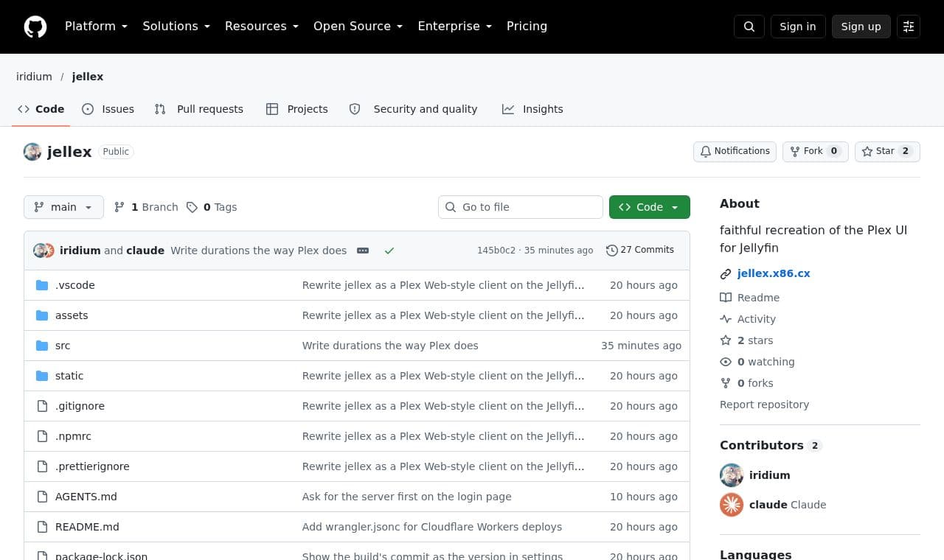Click the Notifications button

point(735,151)
